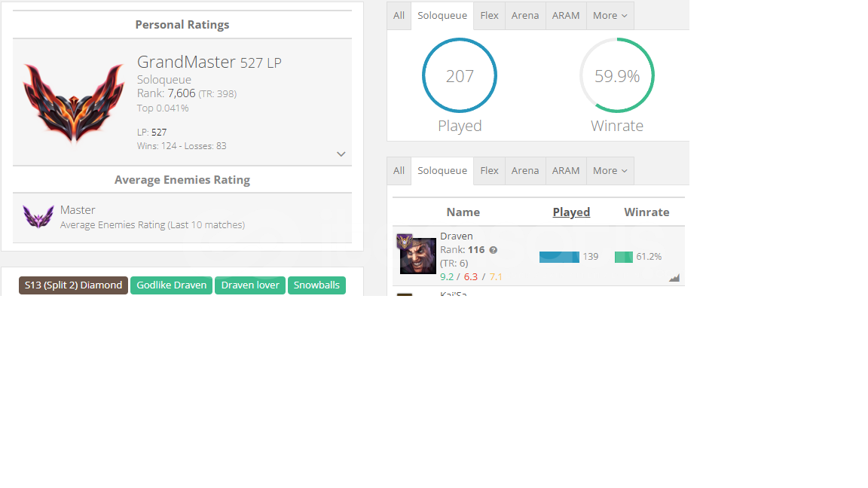Click the Draven KDA 9.2 / 6.3 / 7.1

tap(471, 276)
